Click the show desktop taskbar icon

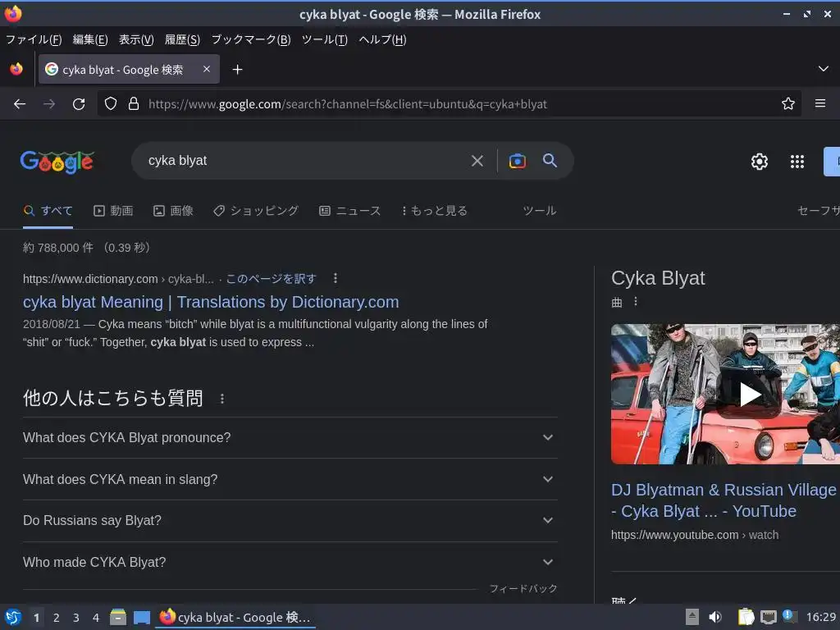point(141,618)
